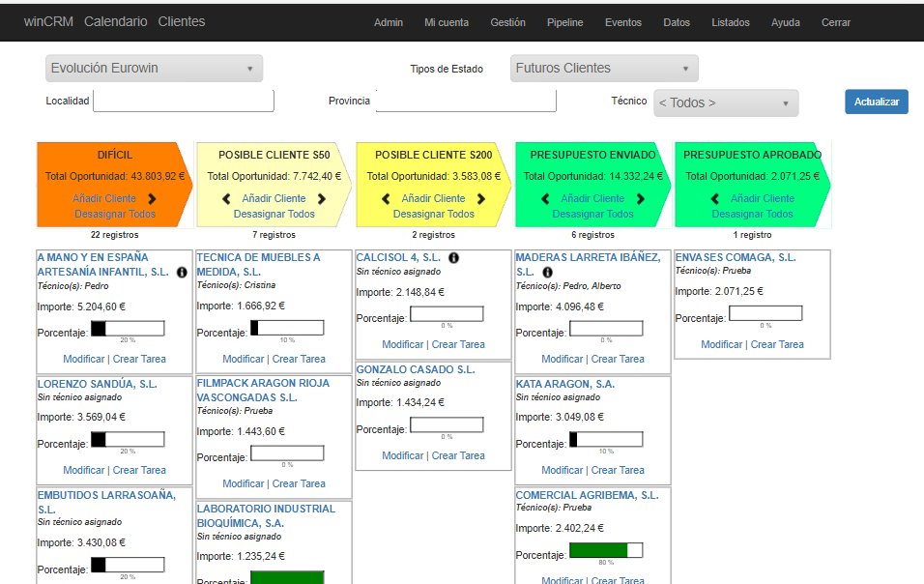Click Modificar for KATA ARAGON card
Screen dimensions: 924x584
point(563,470)
